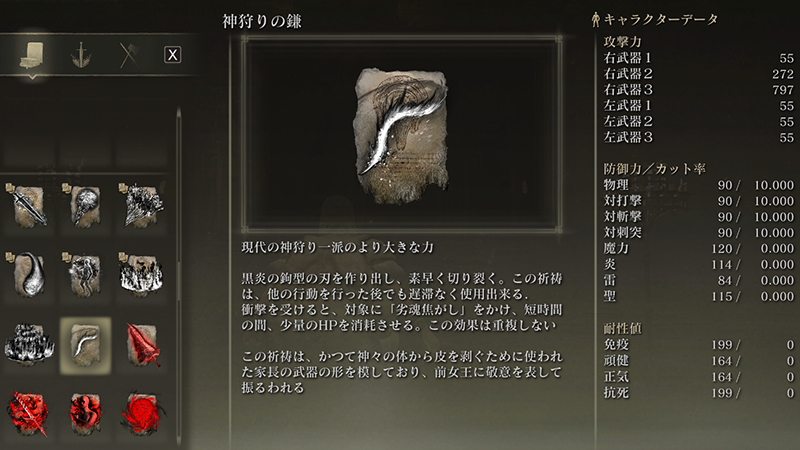This screenshot has height=450, width=800.
Task: Click the 右武器3 attack power row
Action: [x=698, y=90]
